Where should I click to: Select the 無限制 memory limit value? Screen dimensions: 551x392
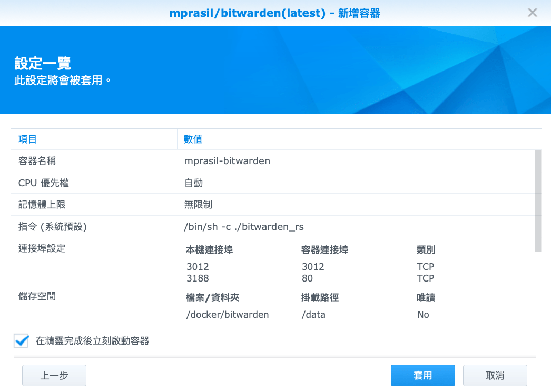pyautogui.click(x=198, y=205)
